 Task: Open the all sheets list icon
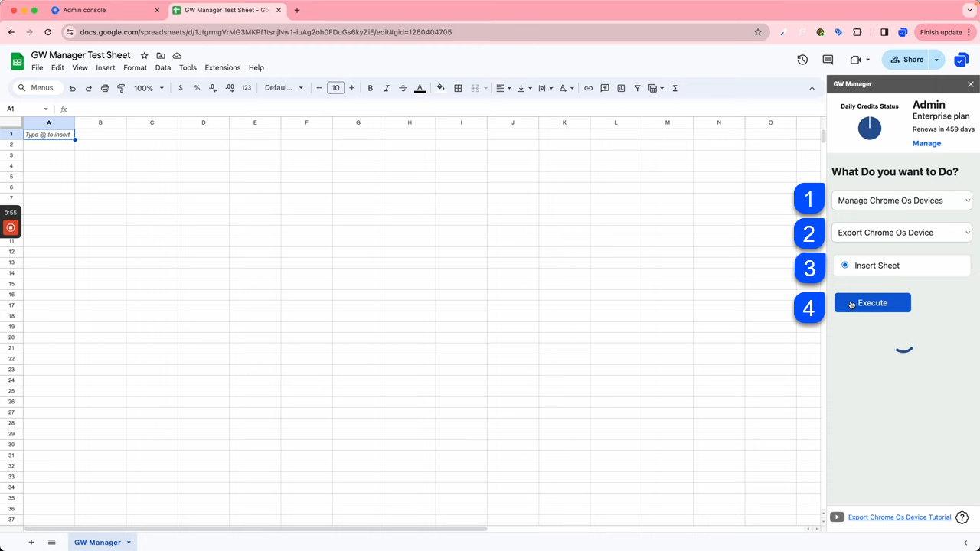tap(52, 542)
